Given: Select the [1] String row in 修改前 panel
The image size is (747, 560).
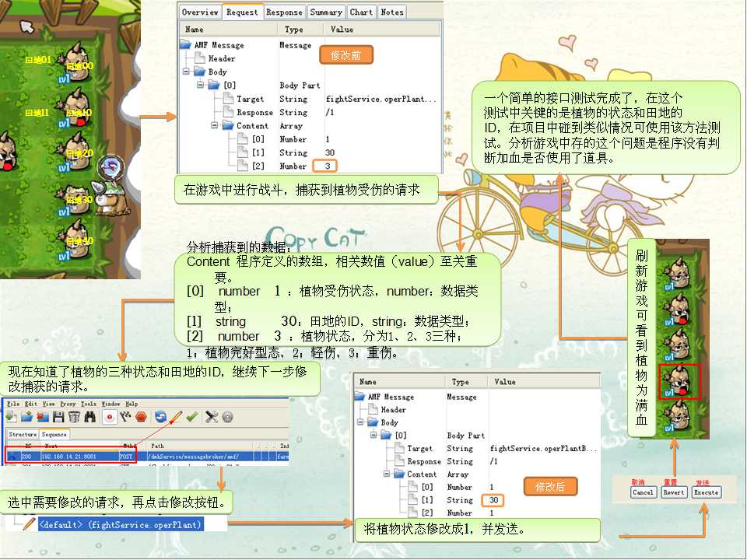Looking at the screenshot, I should 310,152.
